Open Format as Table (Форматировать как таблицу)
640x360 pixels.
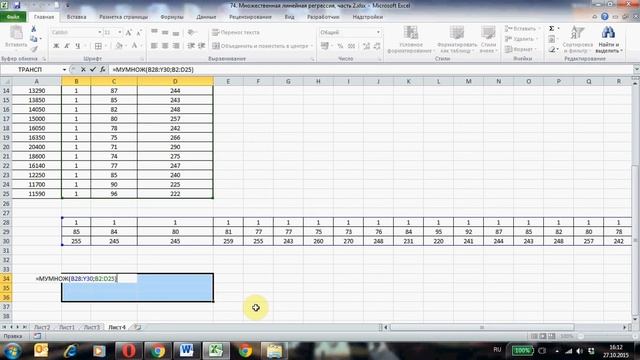tap(457, 39)
